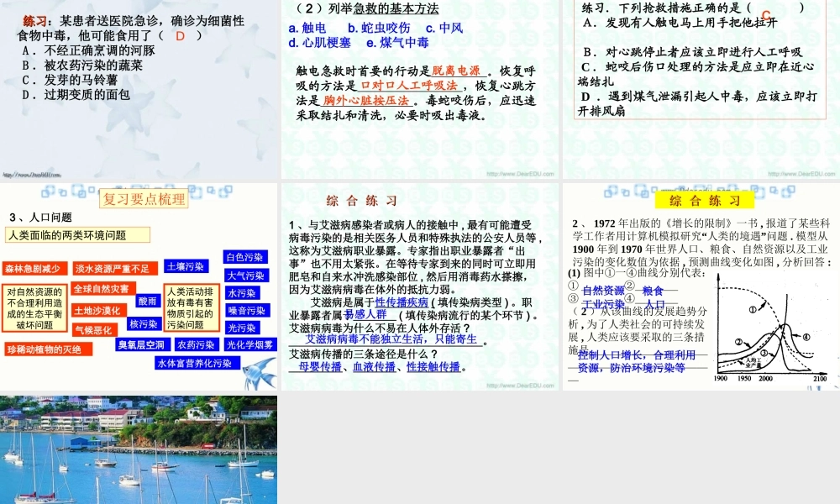Select the 复习要点梳理 title box
Viewport: 840px width, 504px height.
(144, 199)
